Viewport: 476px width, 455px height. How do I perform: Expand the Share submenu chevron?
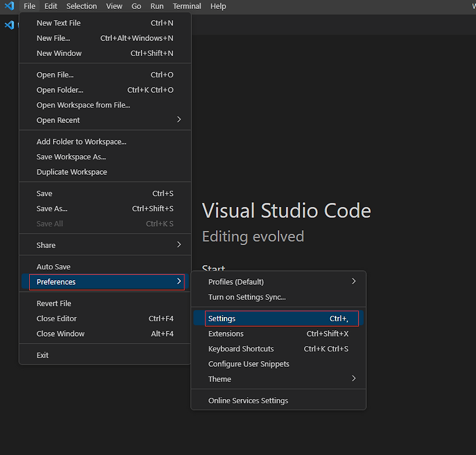point(178,244)
